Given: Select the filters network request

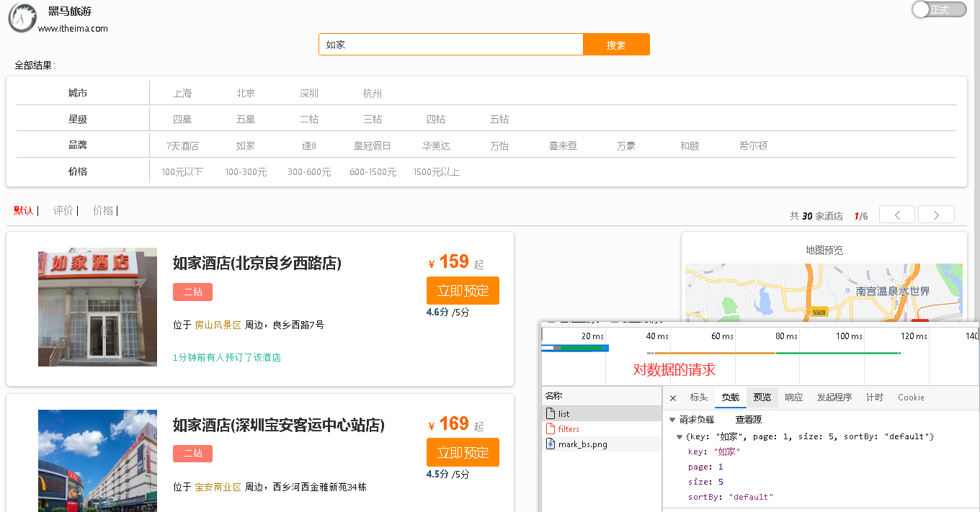Looking at the screenshot, I should click(x=602, y=429).
